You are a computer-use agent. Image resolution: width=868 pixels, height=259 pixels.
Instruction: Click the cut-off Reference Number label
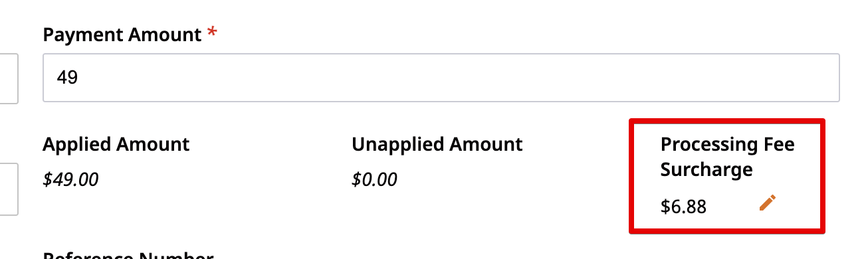click(128, 255)
